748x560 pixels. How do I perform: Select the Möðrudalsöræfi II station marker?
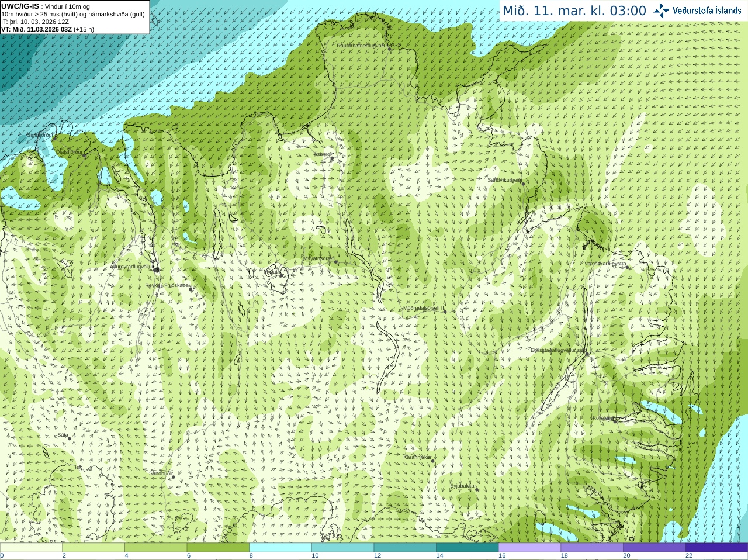445,312
